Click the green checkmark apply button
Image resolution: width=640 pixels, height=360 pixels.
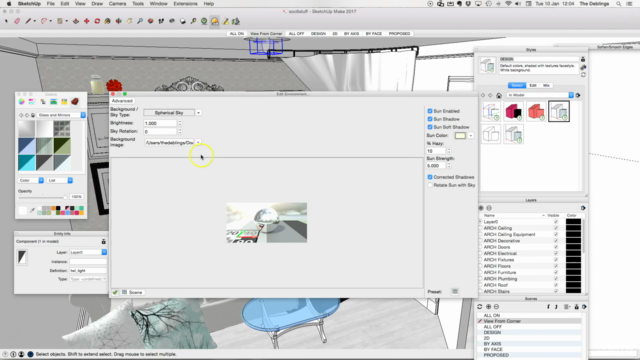pos(115,292)
